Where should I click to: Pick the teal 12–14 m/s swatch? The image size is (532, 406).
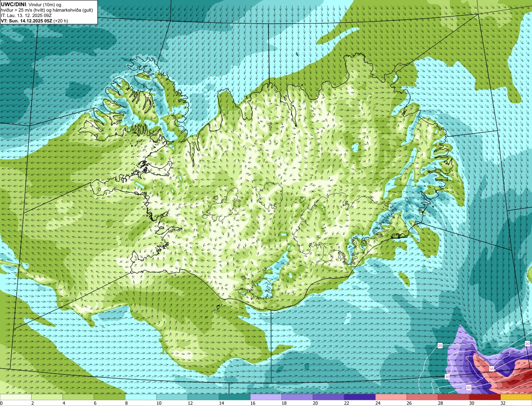(203, 397)
